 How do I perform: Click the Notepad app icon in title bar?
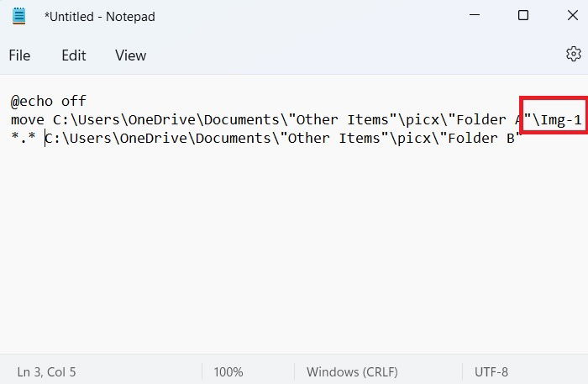click(18, 16)
